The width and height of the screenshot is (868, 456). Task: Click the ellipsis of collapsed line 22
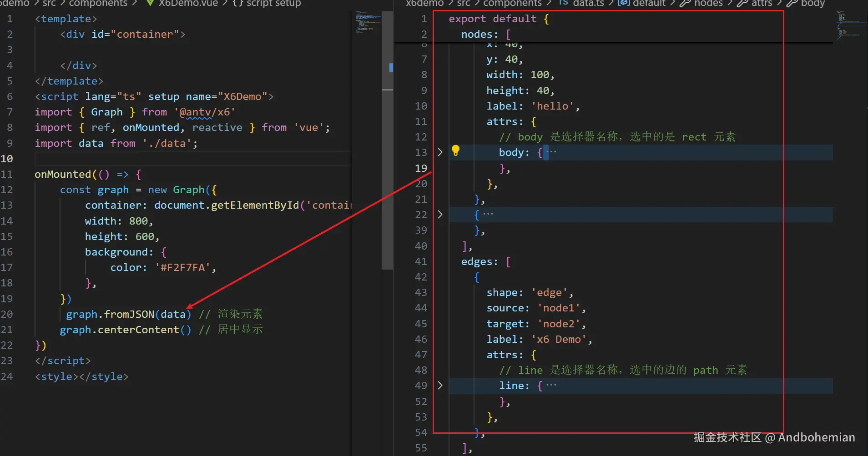click(x=488, y=215)
